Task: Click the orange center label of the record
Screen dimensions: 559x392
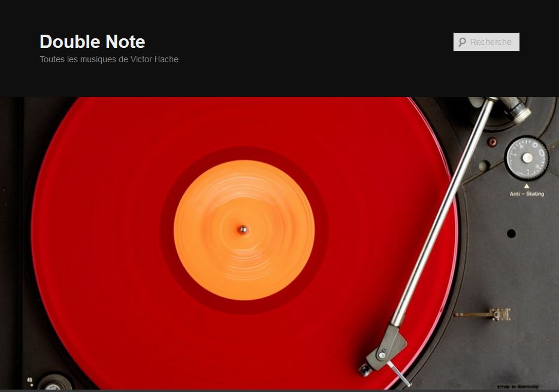Action: point(244,230)
